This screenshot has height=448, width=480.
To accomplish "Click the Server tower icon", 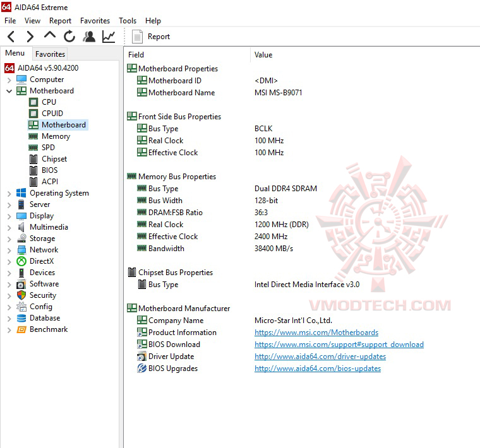I will tap(21, 204).
